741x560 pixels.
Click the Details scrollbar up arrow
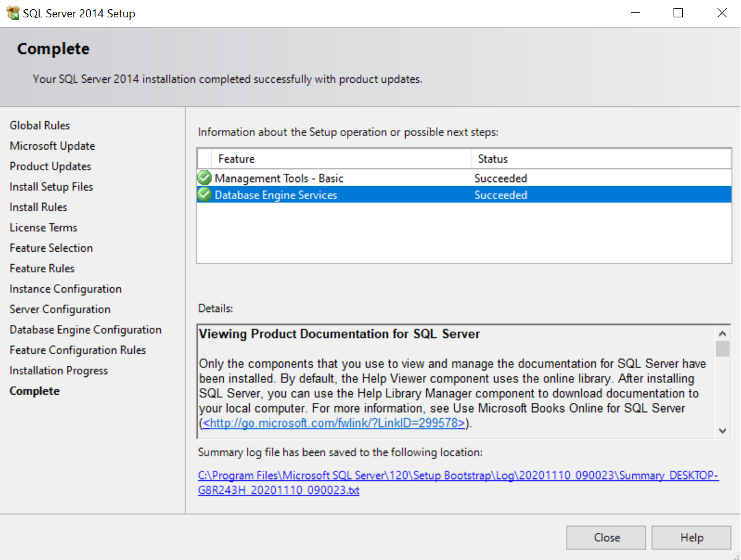(722, 334)
